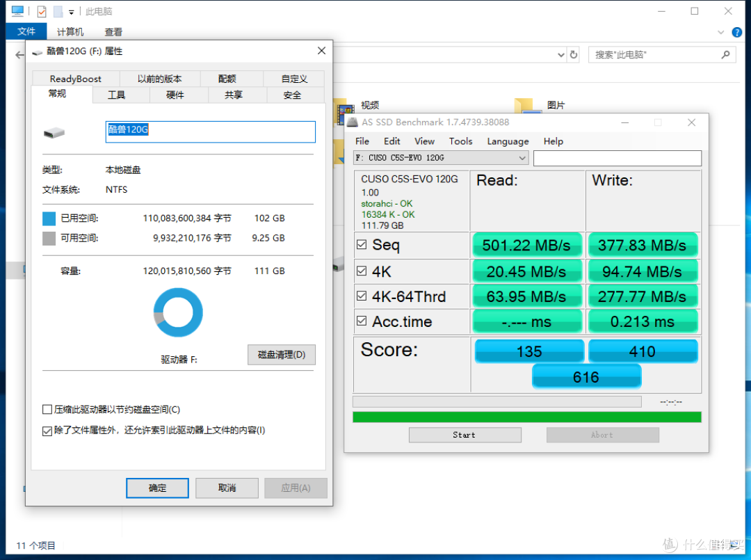Toggle the 4K test checkbox
751x560 pixels.
tap(362, 271)
